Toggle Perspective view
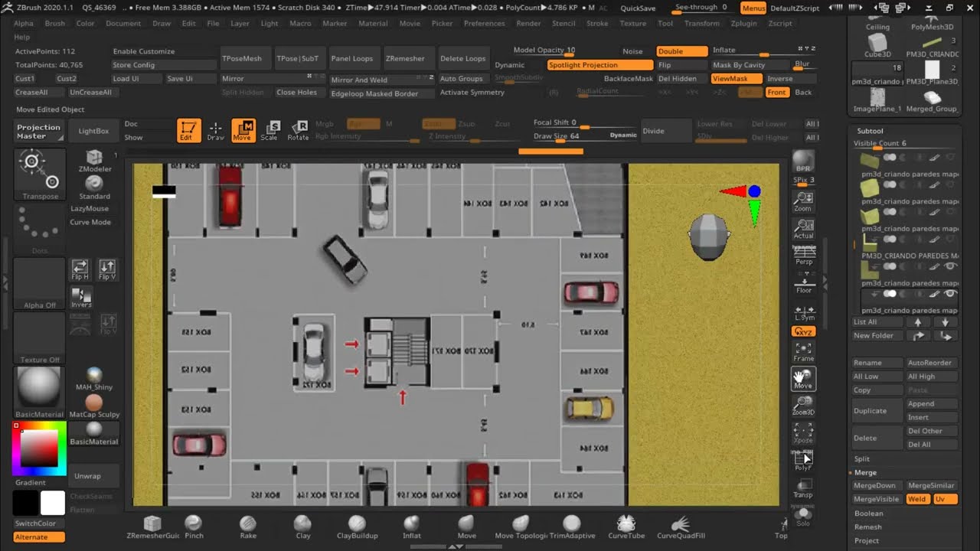The height and width of the screenshot is (551, 980). [x=803, y=256]
